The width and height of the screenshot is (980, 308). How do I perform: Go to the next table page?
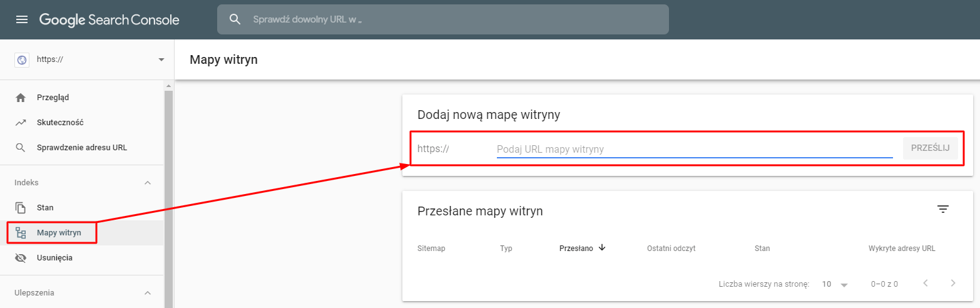pos(953,283)
